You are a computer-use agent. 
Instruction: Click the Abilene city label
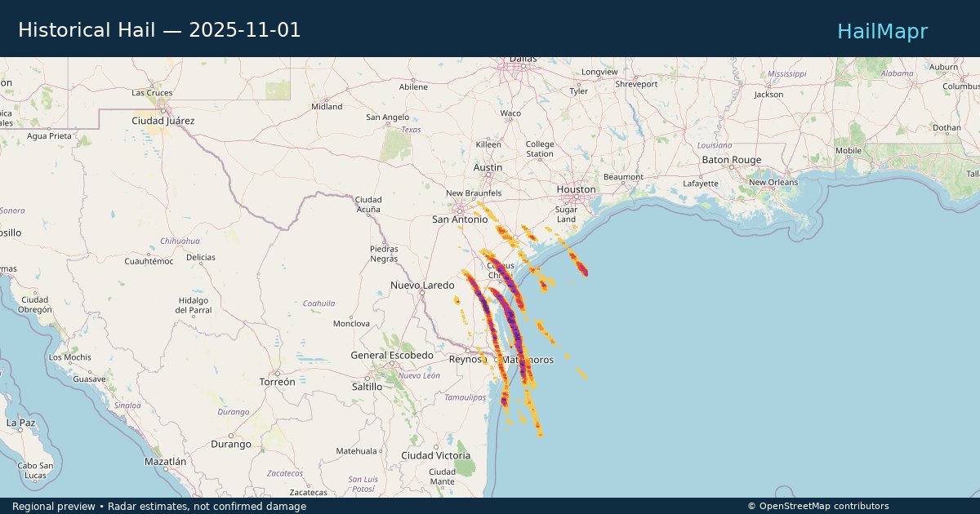tap(413, 87)
